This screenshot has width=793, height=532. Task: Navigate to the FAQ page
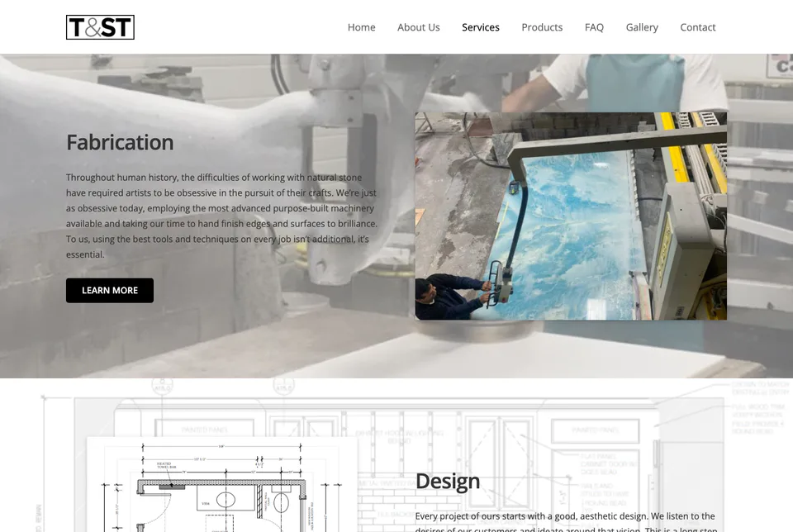(x=594, y=27)
